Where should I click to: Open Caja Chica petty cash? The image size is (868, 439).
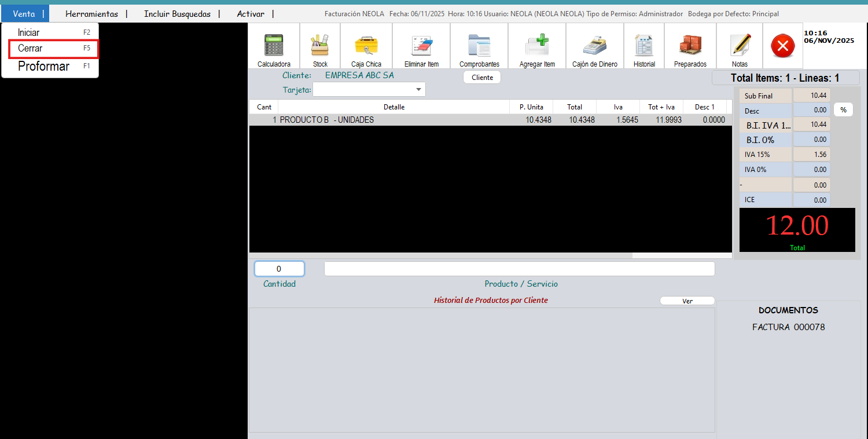tap(366, 46)
